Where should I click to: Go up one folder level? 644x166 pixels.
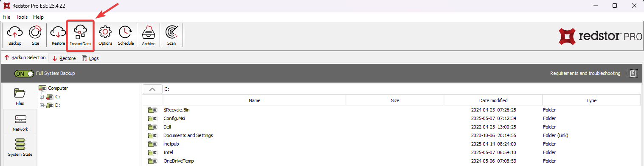coord(152,89)
